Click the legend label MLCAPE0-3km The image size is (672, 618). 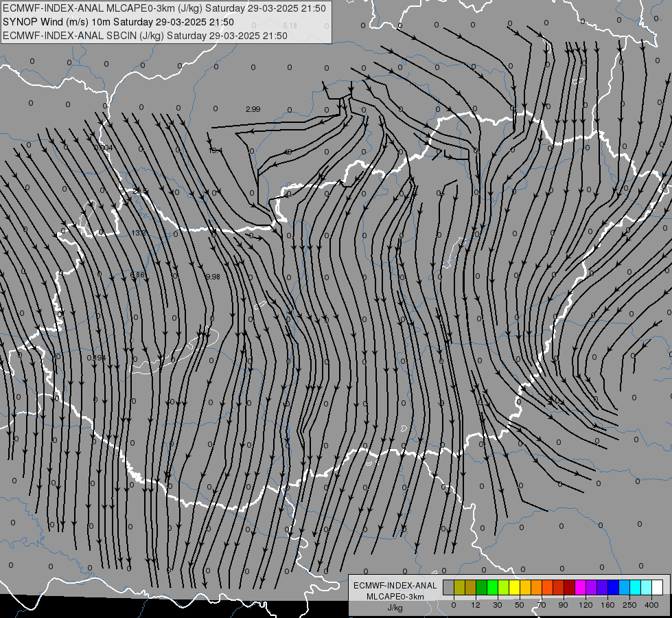click(395, 597)
